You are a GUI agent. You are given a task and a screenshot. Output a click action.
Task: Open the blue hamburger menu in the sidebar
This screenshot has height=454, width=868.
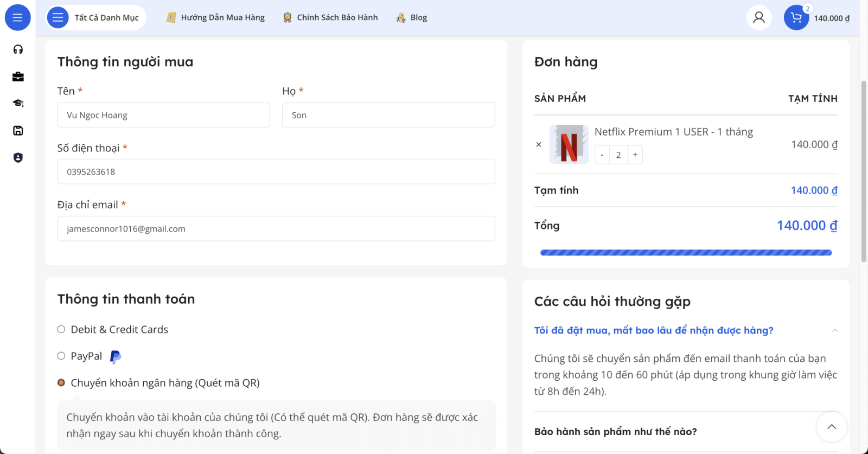[17, 17]
